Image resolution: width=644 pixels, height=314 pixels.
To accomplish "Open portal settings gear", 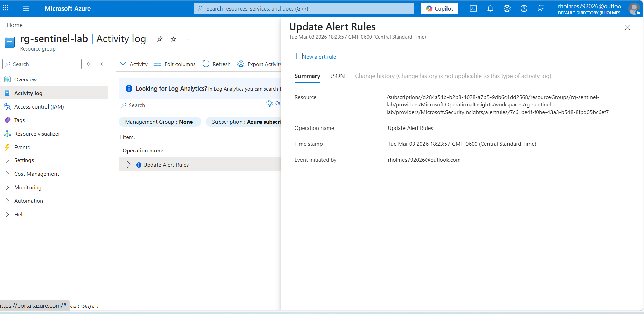I will click(x=507, y=9).
